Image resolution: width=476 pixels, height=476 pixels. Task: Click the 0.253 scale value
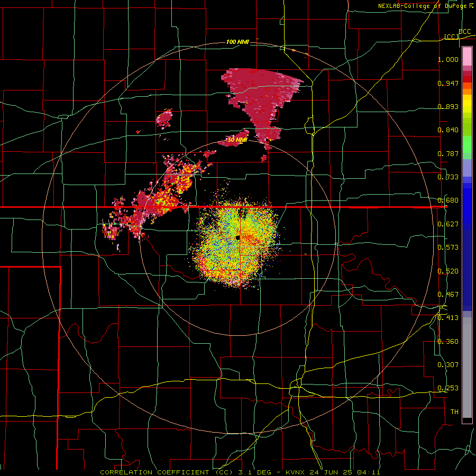click(448, 388)
